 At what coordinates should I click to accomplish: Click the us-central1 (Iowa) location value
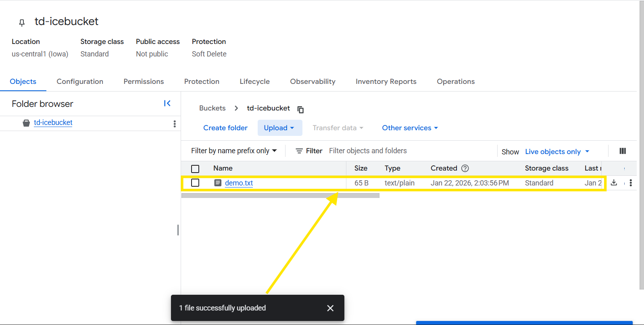[x=40, y=54]
